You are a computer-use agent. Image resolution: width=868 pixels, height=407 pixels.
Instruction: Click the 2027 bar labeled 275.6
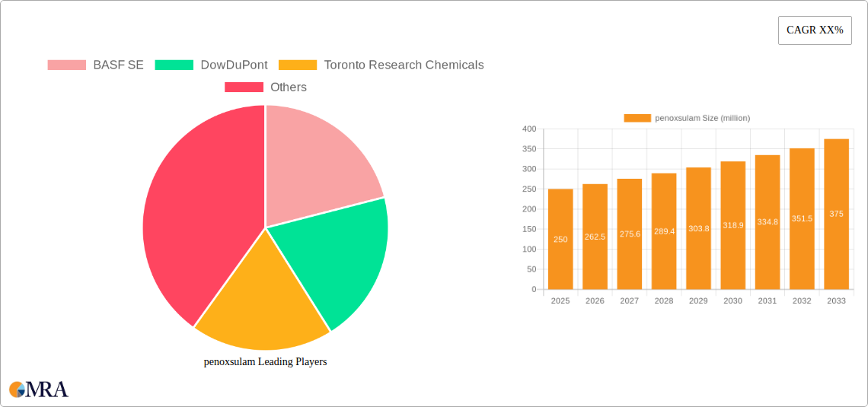coord(630,234)
